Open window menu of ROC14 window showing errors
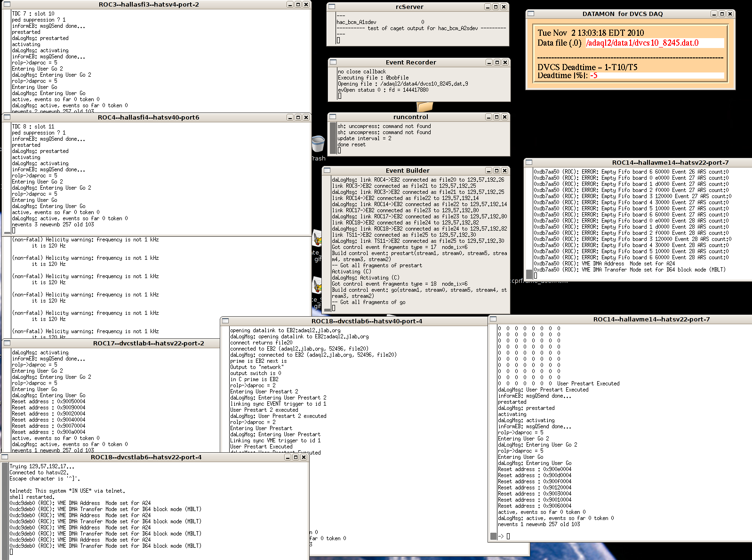 click(529, 162)
